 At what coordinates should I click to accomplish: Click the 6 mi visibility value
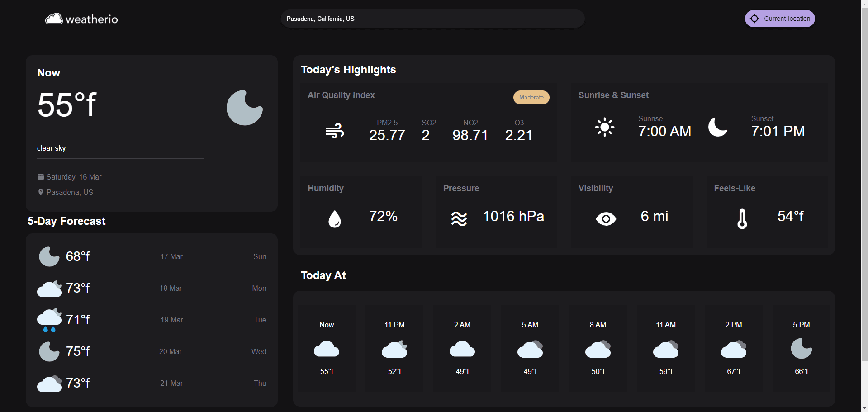pos(655,216)
